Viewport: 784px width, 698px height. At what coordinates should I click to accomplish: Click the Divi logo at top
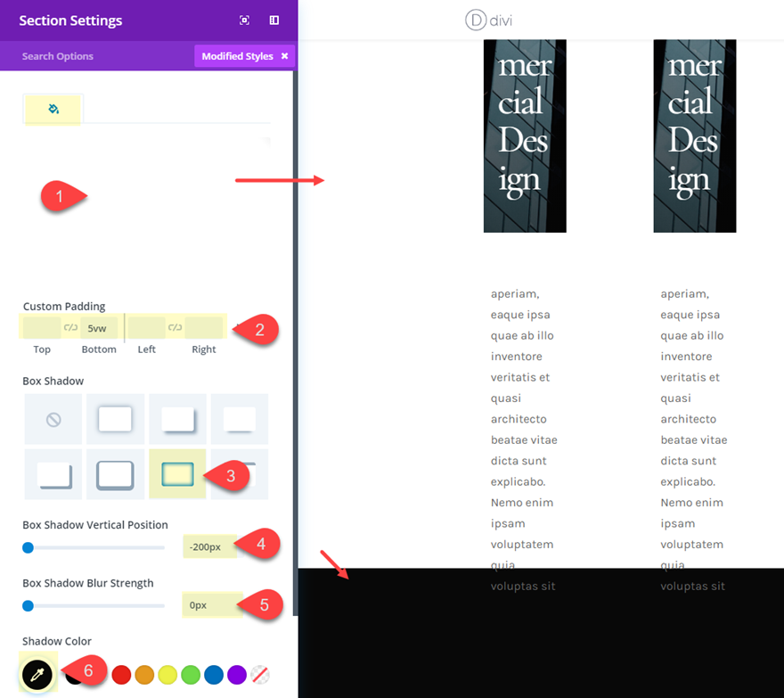click(x=488, y=21)
